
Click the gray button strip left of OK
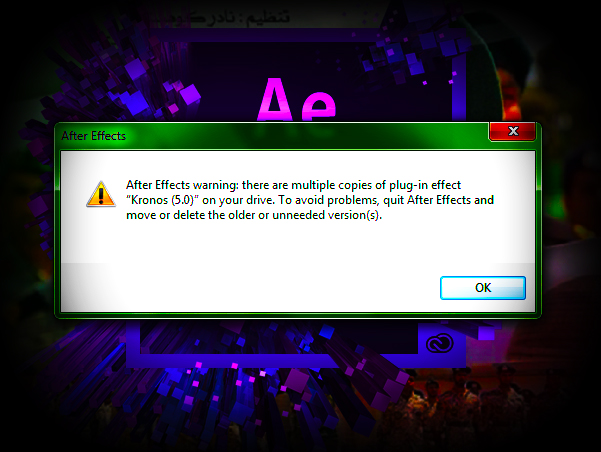point(251,288)
